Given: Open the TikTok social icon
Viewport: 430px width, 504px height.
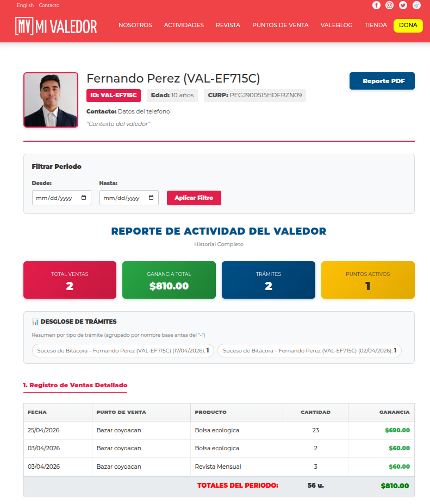Looking at the screenshot, I should (x=416, y=5).
